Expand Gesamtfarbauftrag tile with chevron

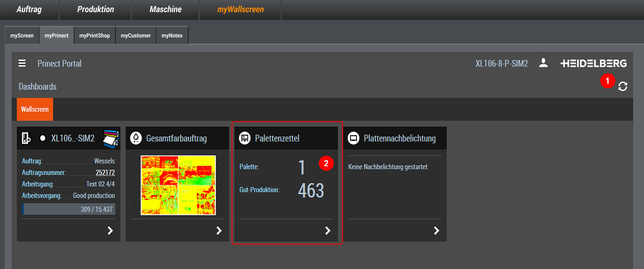click(x=219, y=231)
